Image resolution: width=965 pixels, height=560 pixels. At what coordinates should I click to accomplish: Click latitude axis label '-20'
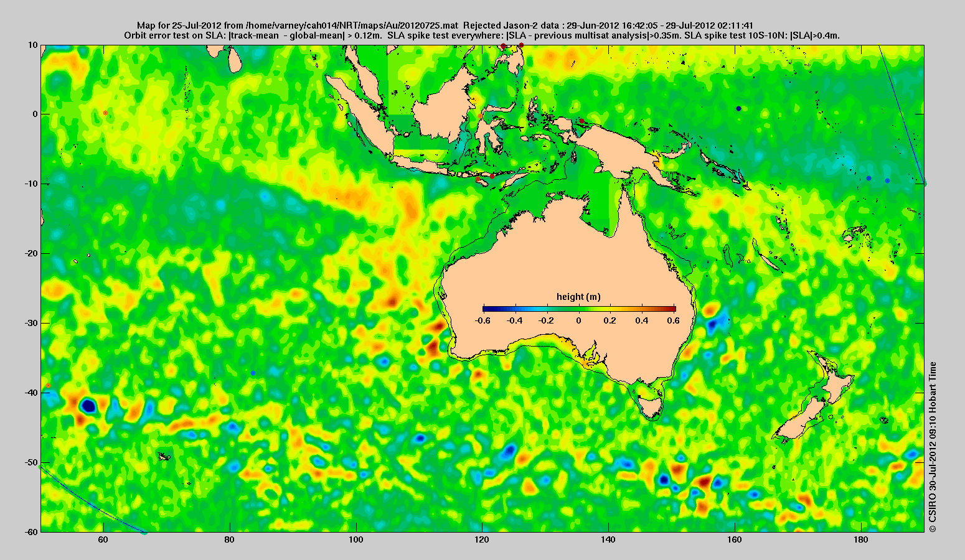31,253
